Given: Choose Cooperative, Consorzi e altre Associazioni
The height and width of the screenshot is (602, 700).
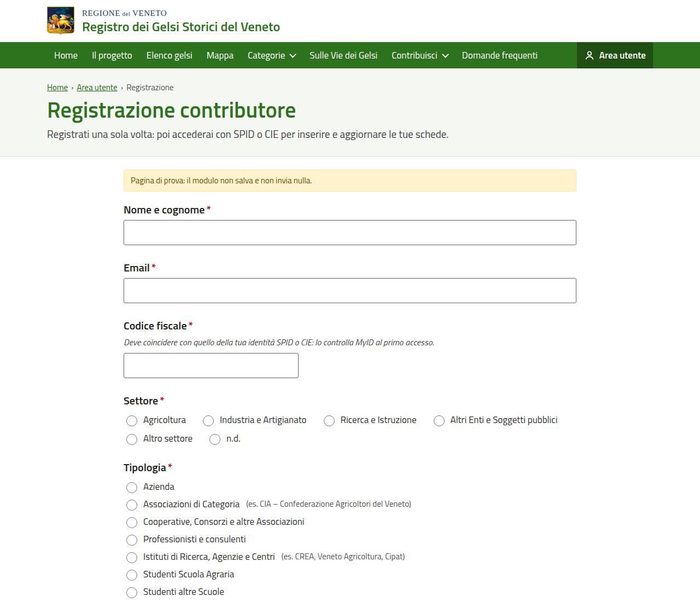Looking at the screenshot, I should [x=132, y=523].
